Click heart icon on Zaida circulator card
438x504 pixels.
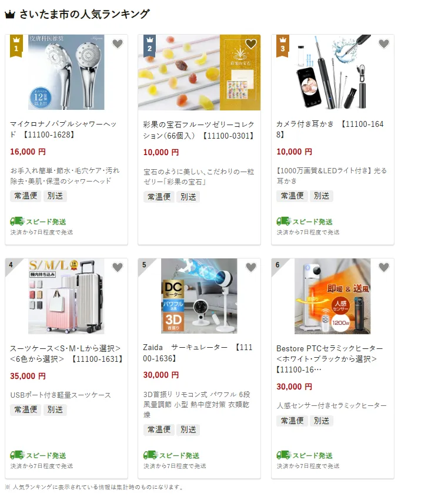(x=250, y=267)
